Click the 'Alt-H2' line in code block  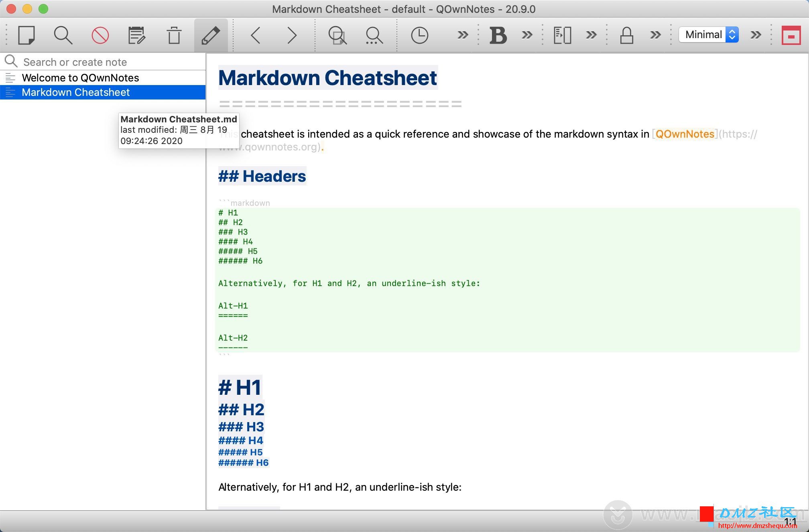click(233, 338)
